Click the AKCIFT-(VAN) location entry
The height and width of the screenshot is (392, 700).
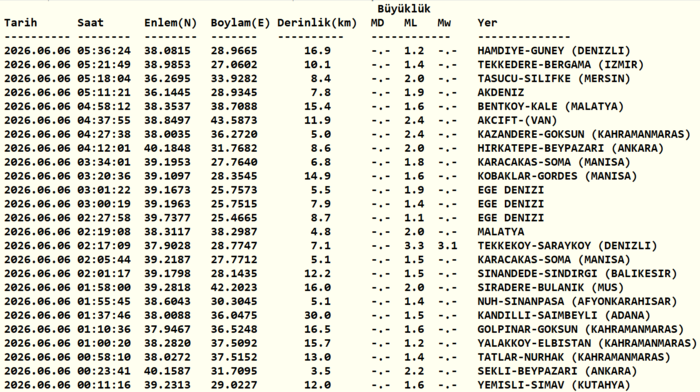tap(517, 121)
